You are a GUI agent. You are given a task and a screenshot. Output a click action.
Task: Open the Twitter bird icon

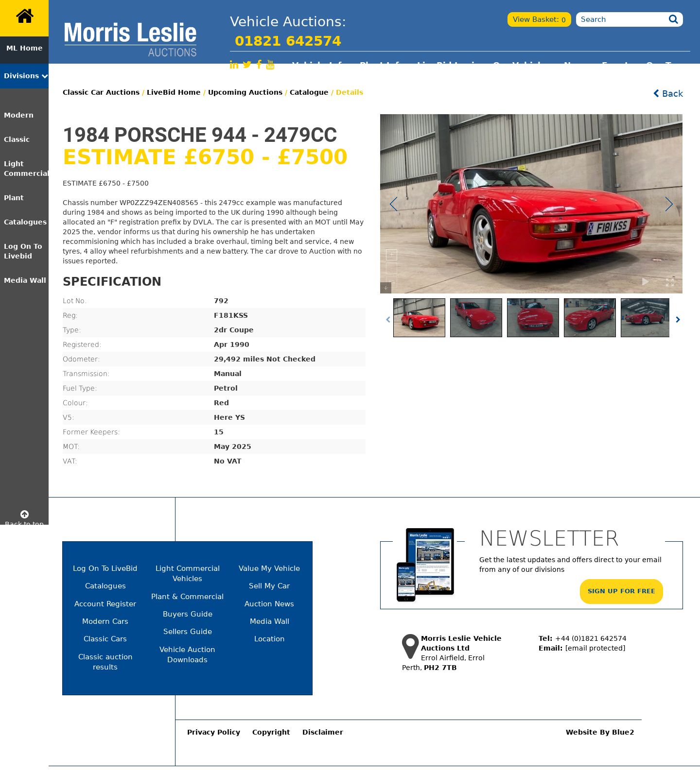[x=247, y=65]
